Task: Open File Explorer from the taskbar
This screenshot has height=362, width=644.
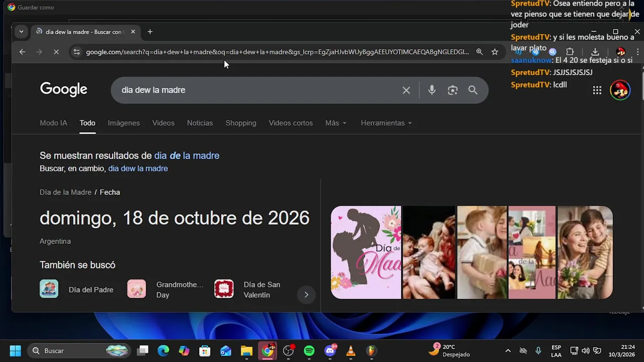Action: pos(246,350)
